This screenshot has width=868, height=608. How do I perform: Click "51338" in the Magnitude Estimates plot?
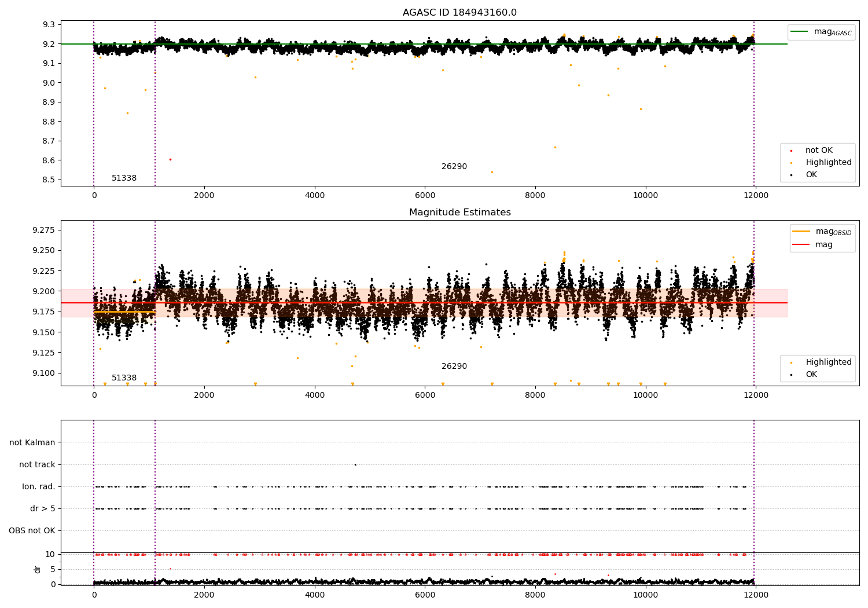124,378
